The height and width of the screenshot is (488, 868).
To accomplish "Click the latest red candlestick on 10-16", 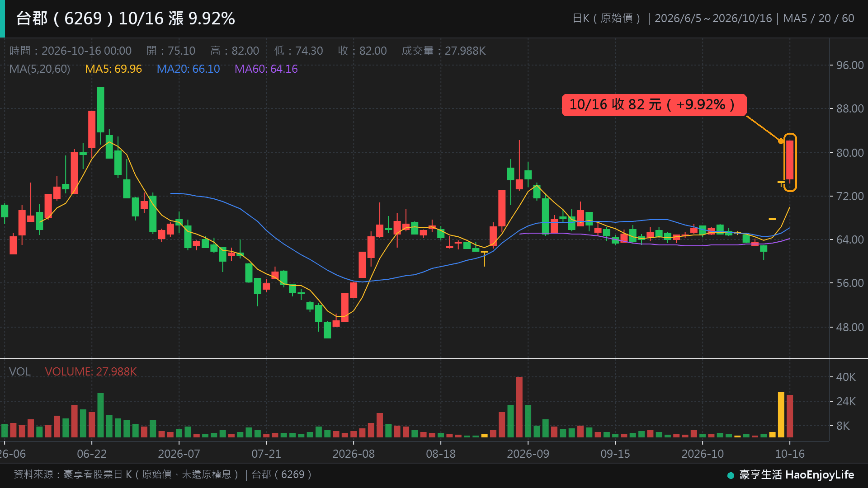I will click(790, 160).
